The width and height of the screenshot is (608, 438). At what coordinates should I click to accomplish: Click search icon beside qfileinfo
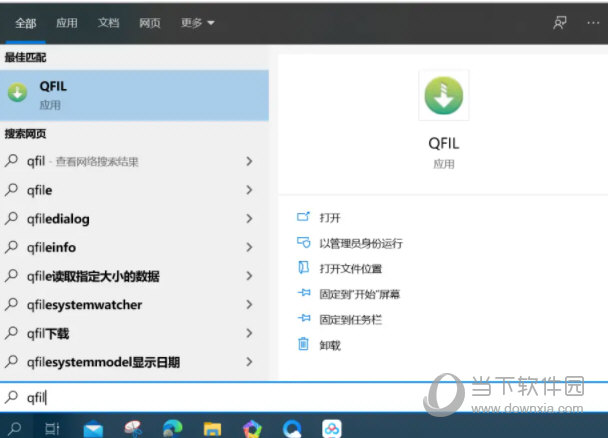[12, 247]
